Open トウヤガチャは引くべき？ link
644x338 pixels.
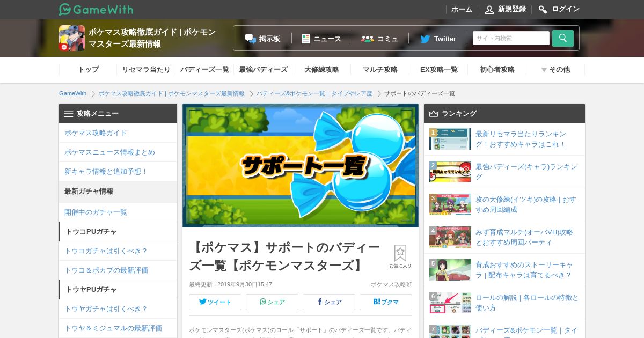(x=118, y=309)
